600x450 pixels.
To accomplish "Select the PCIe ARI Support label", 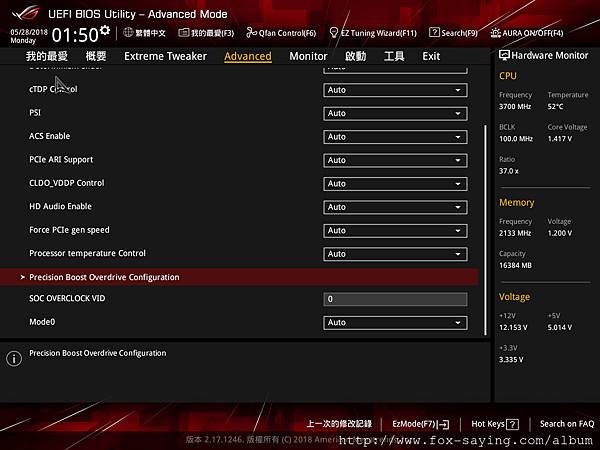I will coord(61,160).
